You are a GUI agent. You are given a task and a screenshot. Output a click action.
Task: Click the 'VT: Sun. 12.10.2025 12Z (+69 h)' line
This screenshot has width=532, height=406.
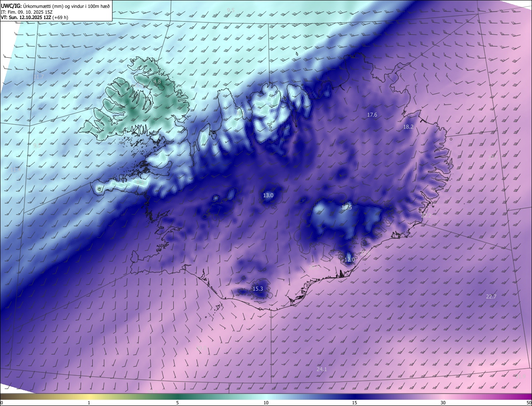click(34, 17)
